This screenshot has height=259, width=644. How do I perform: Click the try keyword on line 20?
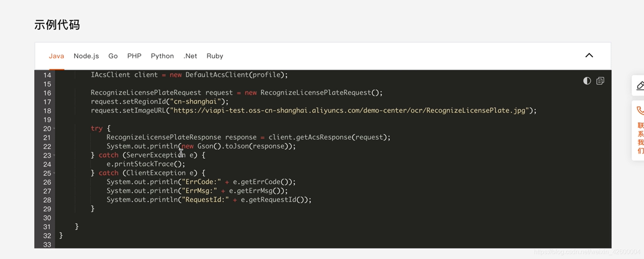(x=97, y=128)
